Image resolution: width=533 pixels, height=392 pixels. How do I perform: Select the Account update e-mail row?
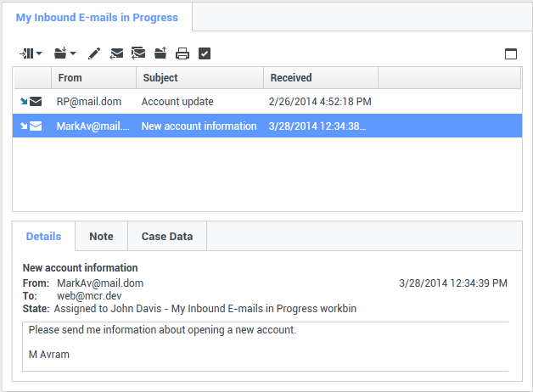pyautogui.click(x=177, y=102)
